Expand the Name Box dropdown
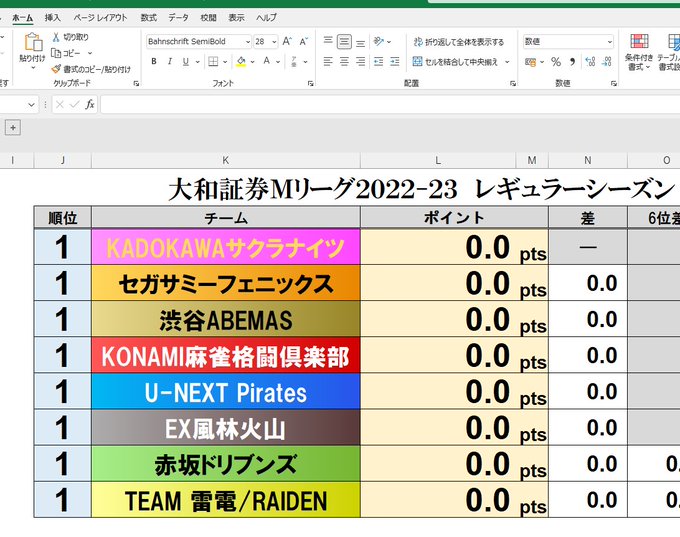680x537 pixels. point(31,105)
